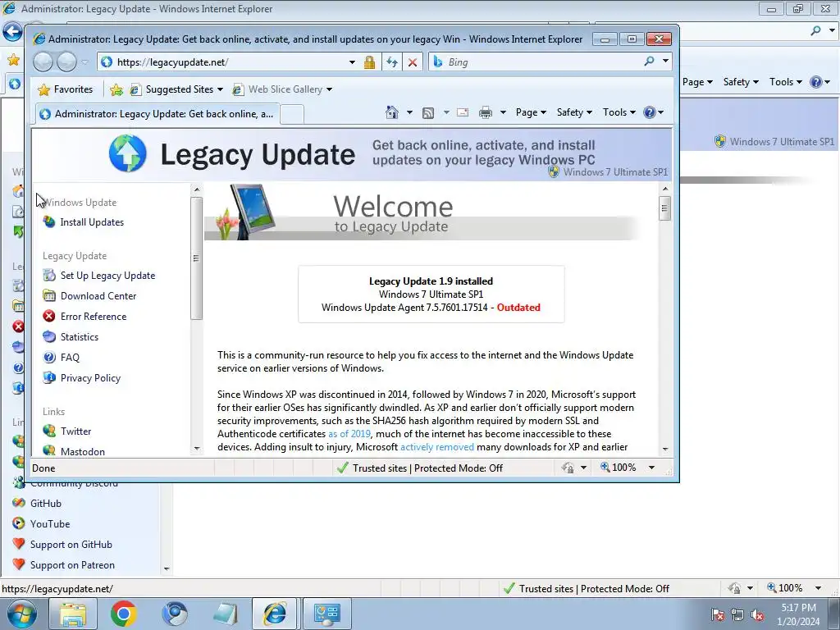Open YouTube link in background window
This screenshot has width=840, height=630.
click(x=50, y=524)
